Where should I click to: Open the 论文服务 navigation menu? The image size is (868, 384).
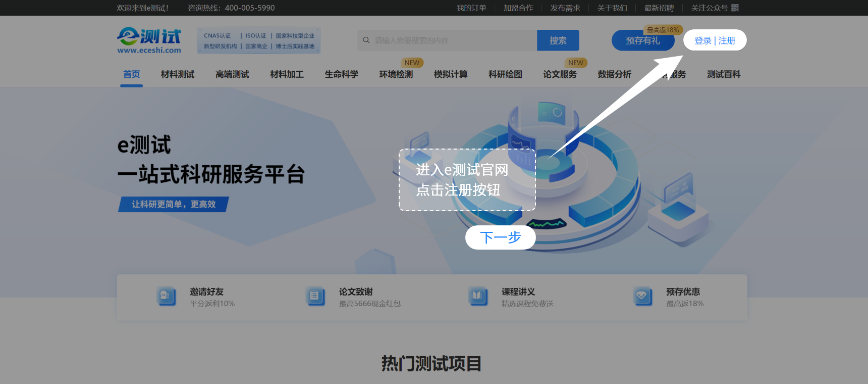(x=560, y=74)
